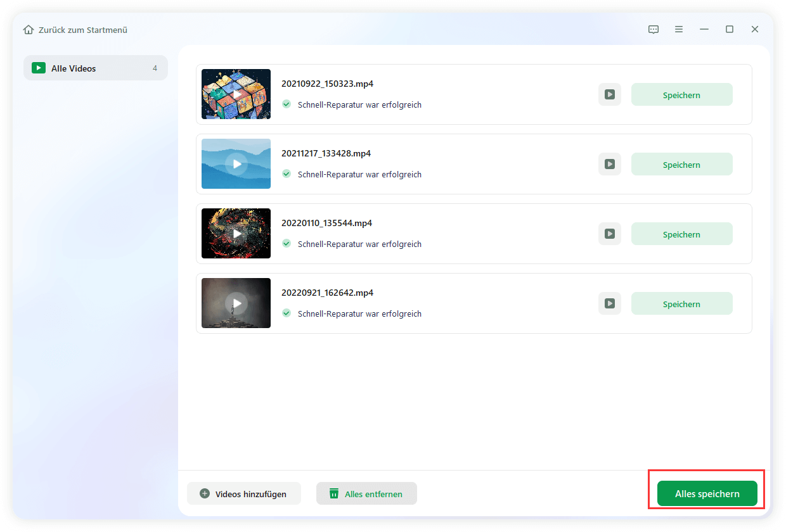786x532 pixels.
Task: Preview 20210922_150323.mp4 with play icon button
Action: pyautogui.click(x=610, y=94)
